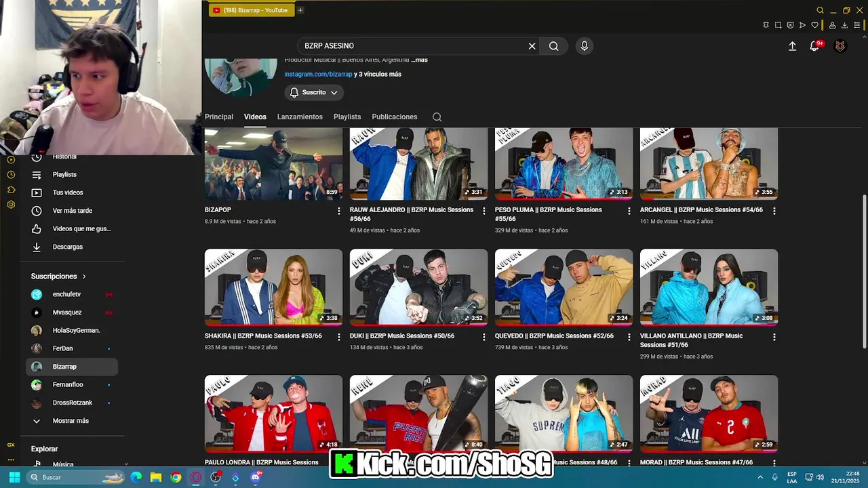Screen dimensions: 868x488
Task: Open Tus videos in the sidebar
Action: 72,192
